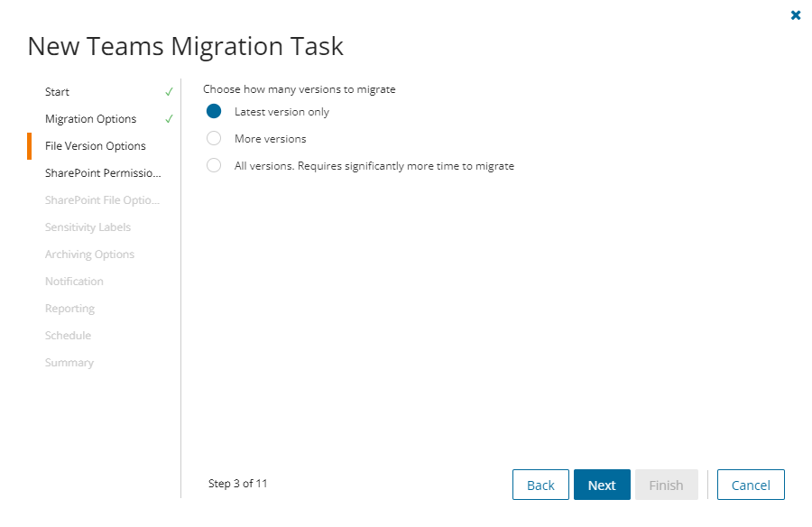The height and width of the screenshot is (527, 812).
Task: Open the SharePoint File Options step
Action: pos(102,200)
